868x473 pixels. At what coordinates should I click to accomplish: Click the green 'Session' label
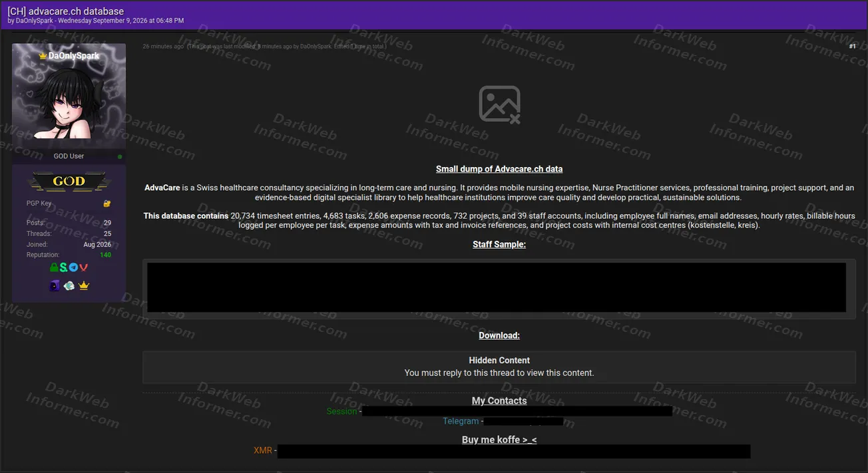tap(341, 411)
